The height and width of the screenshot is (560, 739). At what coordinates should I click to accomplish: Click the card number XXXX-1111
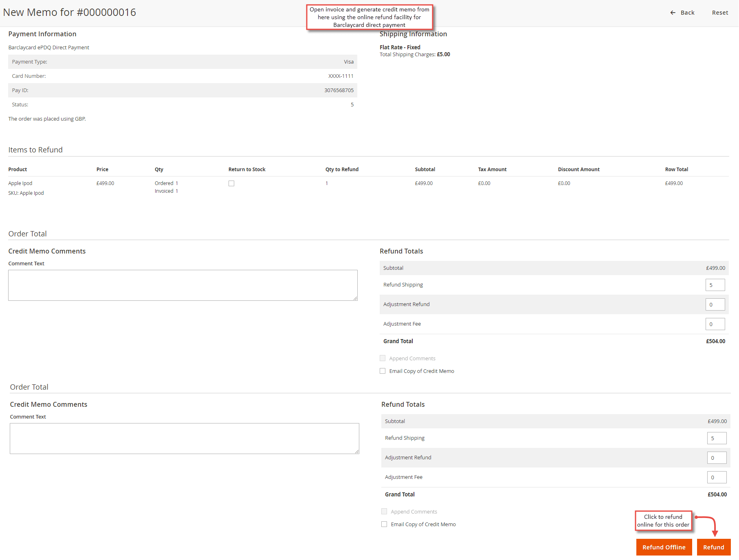tap(341, 76)
